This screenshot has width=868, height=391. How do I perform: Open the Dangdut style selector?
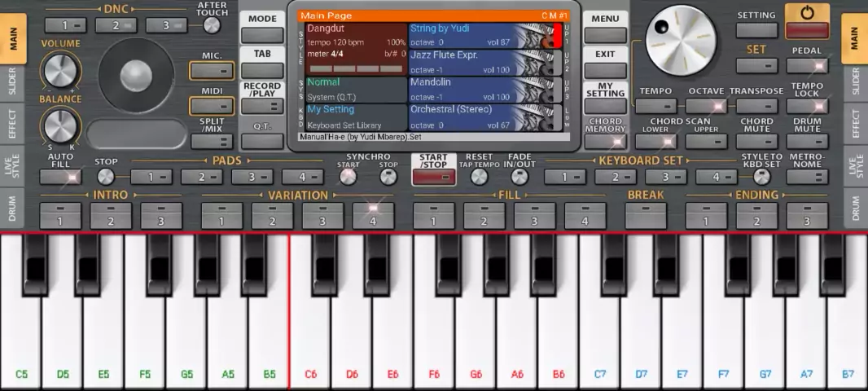tap(356, 49)
